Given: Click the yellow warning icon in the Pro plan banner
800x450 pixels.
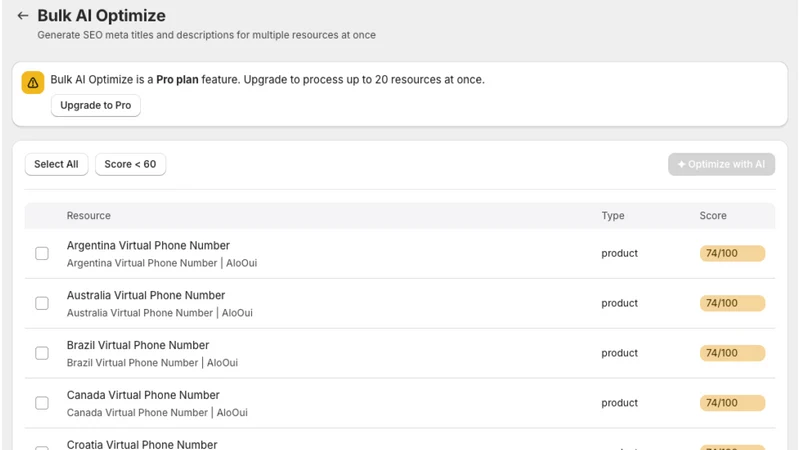Looking at the screenshot, I should [x=33, y=83].
